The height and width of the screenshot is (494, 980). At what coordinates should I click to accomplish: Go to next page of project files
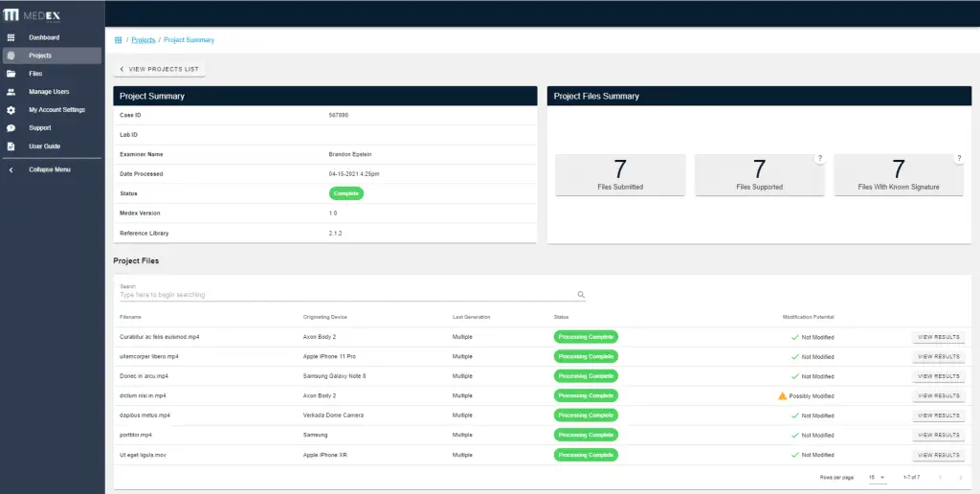coord(960,477)
